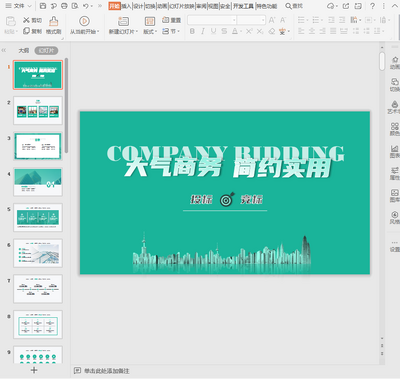The height and width of the screenshot is (379, 400).
Task: Toggle justify text alignment
Action: (x=333, y=31)
